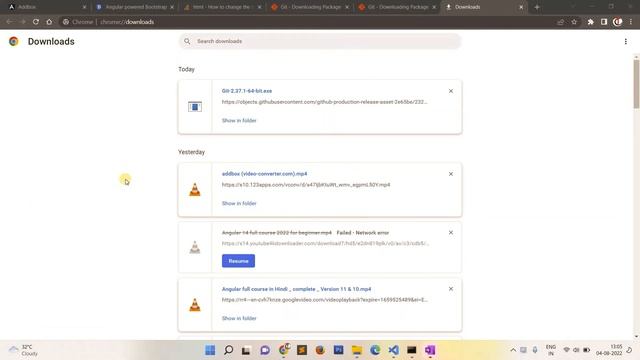
Task: Click the Git installer file icon
Action: coord(195,107)
